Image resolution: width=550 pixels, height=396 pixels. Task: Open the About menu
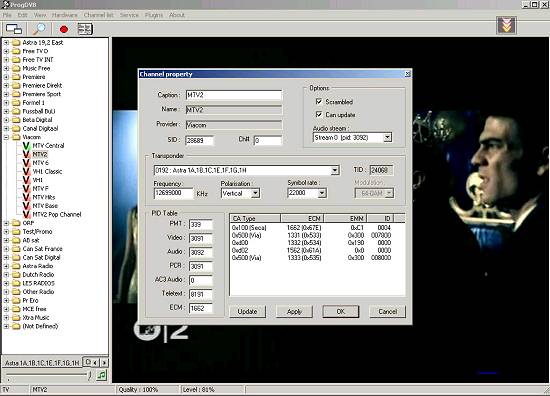click(177, 15)
